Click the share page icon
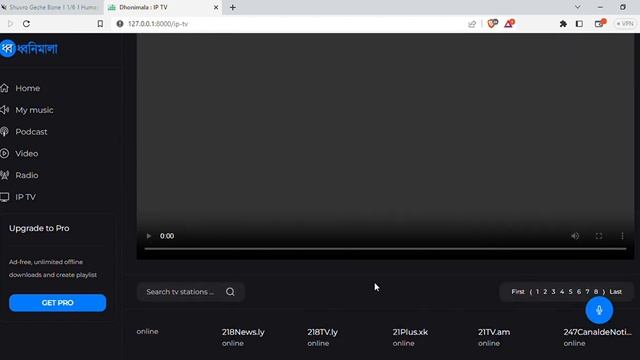 coord(472,24)
